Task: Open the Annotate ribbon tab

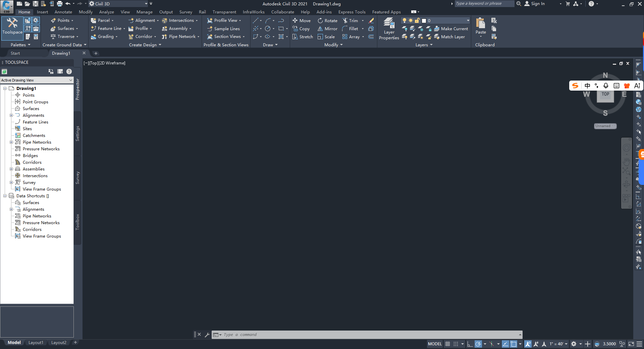Action: pos(63,12)
